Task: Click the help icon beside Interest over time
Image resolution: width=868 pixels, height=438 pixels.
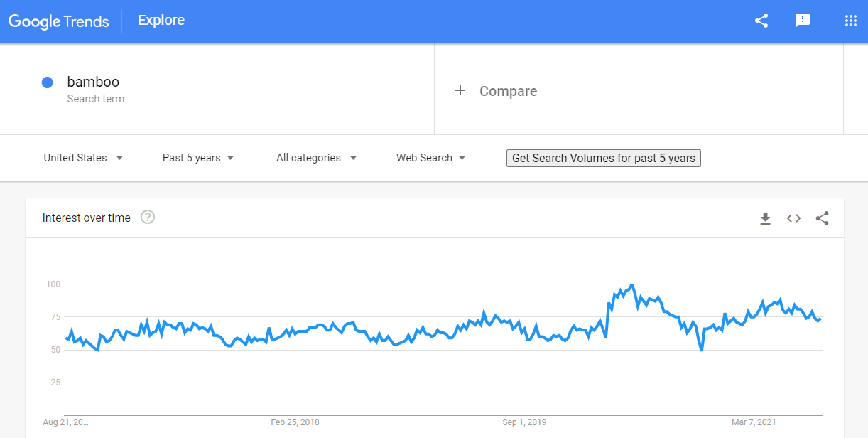Action: pyautogui.click(x=148, y=217)
